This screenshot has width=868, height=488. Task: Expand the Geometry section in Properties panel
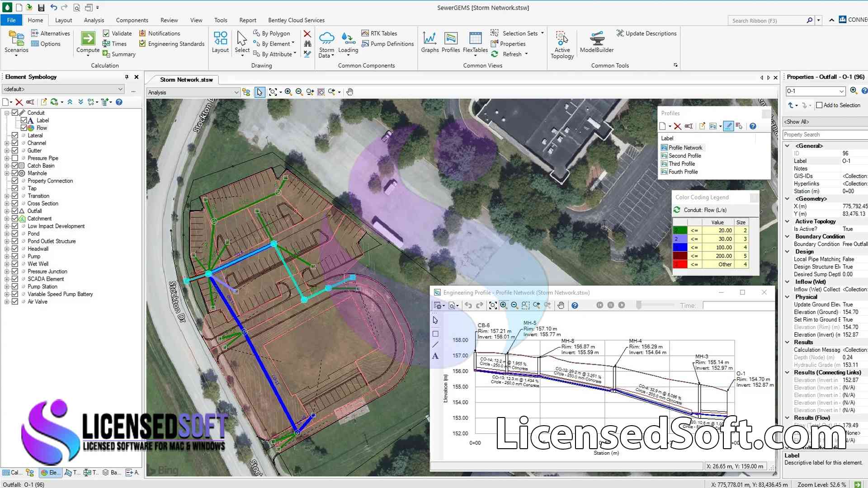point(788,198)
